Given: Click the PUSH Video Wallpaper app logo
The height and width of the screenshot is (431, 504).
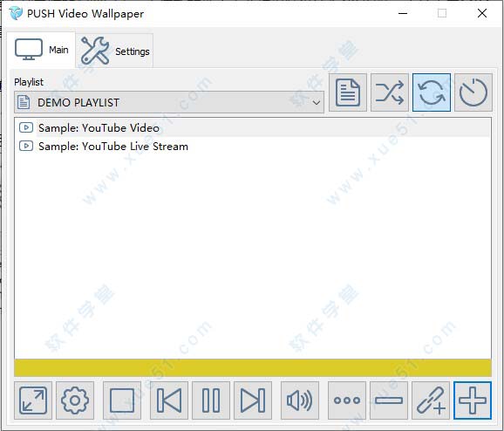Looking at the screenshot, I should point(16,13).
